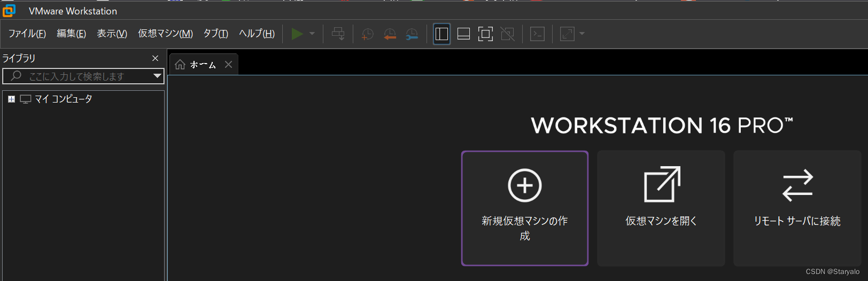The image size is (868, 281).
Task: Enter full screen mode icon
Action: pyautogui.click(x=485, y=34)
